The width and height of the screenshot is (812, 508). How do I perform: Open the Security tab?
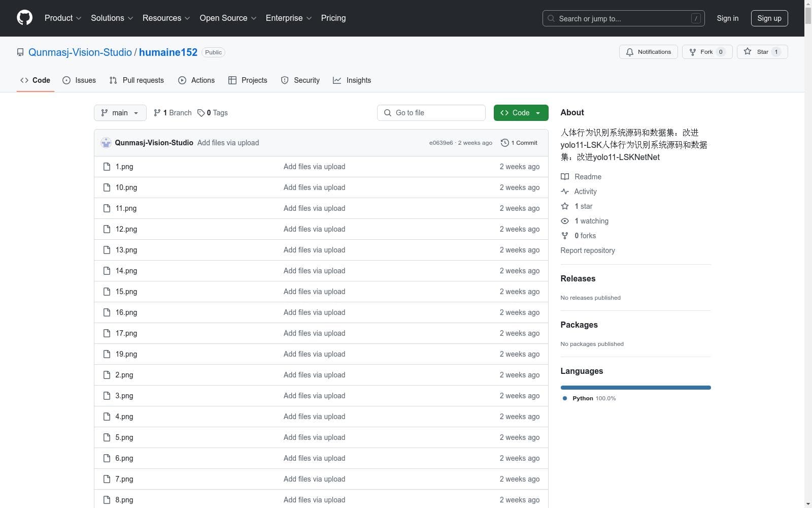tap(300, 80)
